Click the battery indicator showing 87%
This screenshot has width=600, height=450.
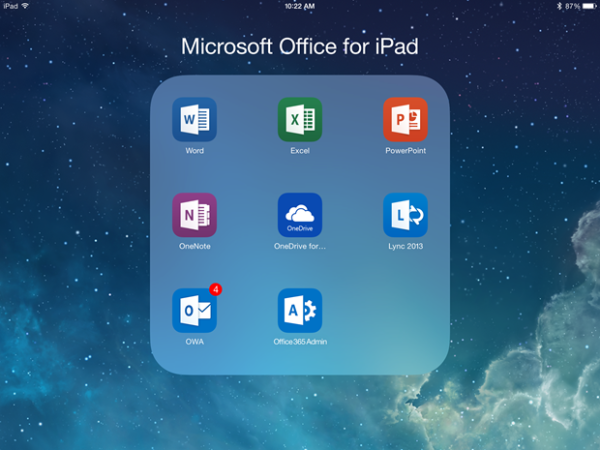[x=587, y=6]
